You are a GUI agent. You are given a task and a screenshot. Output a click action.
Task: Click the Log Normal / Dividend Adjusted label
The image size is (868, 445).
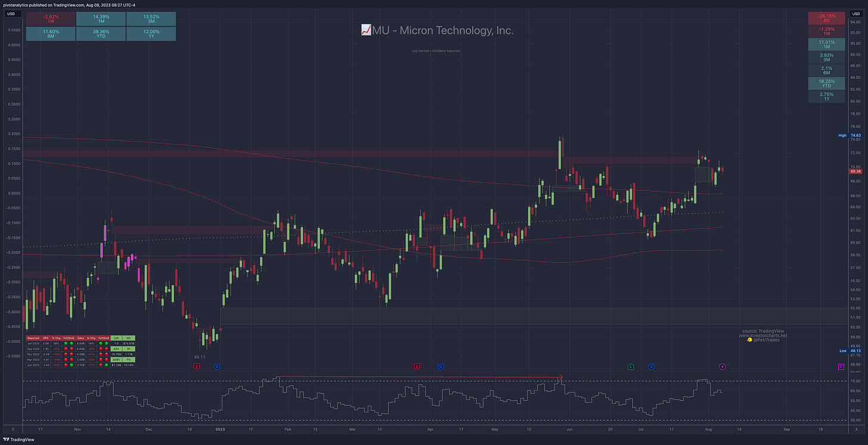click(x=435, y=51)
